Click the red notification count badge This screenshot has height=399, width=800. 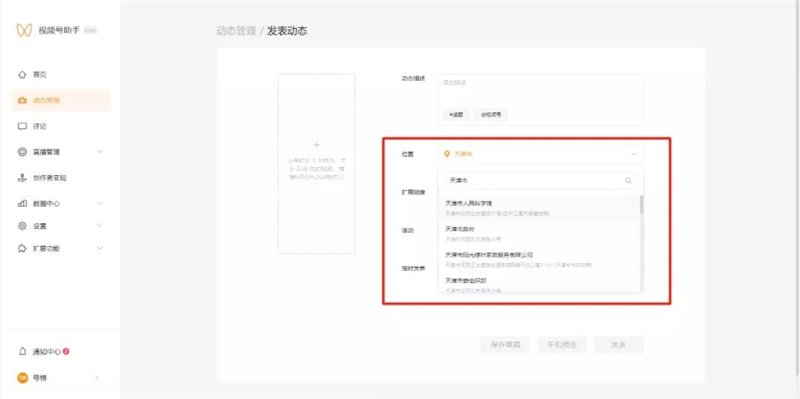coord(66,352)
